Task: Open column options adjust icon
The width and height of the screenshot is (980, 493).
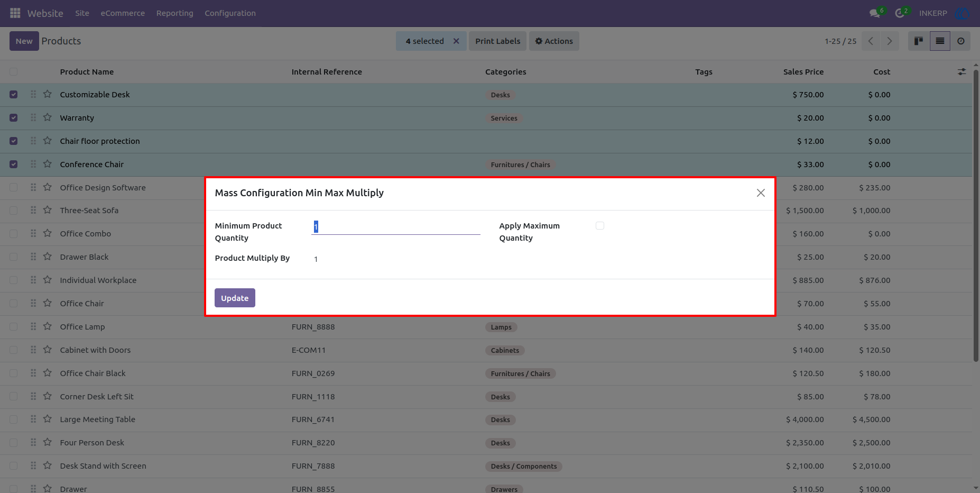Action: [x=961, y=72]
